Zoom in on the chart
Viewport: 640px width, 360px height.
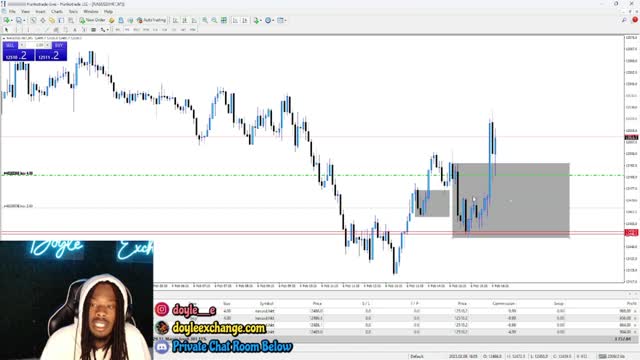(205, 20)
